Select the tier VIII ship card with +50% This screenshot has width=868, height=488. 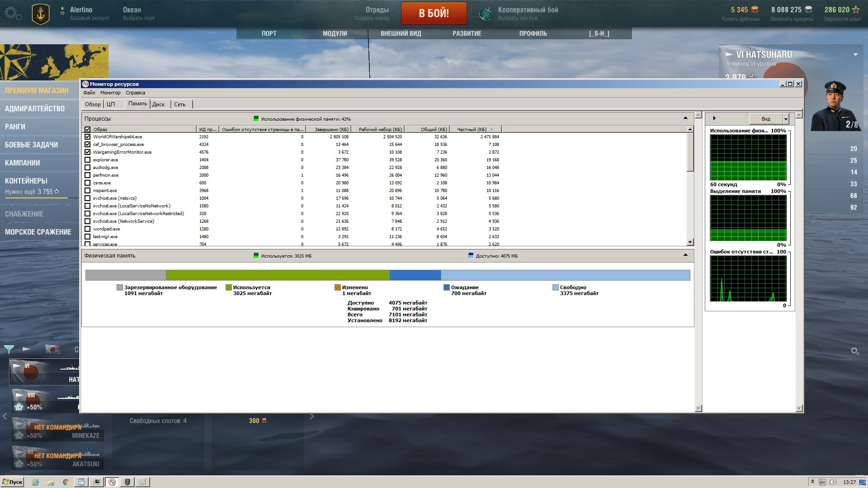click(x=45, y=400)
